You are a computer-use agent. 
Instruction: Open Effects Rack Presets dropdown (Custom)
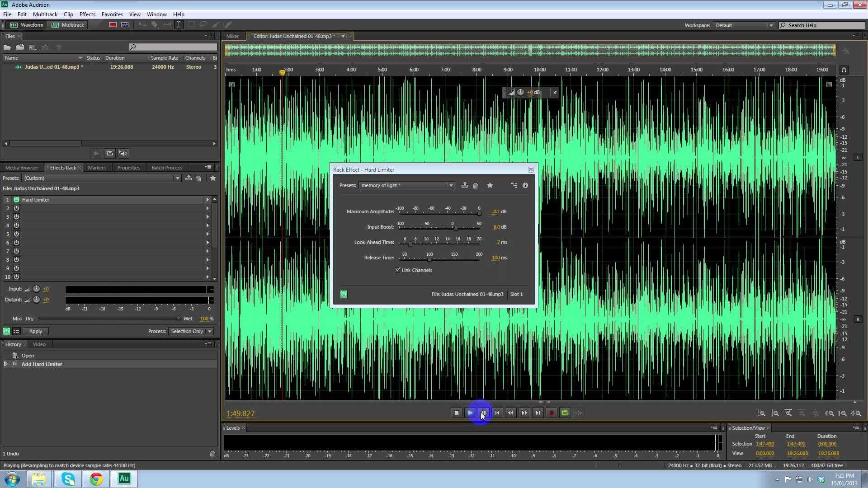click(101, 178)
